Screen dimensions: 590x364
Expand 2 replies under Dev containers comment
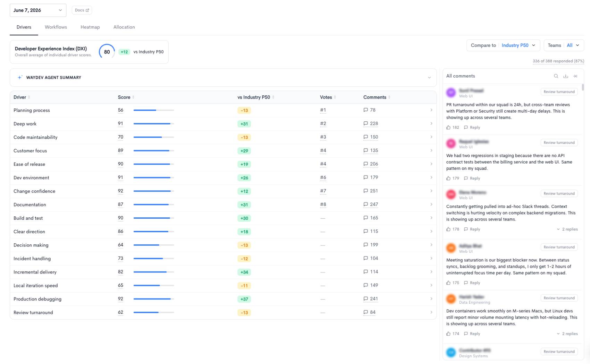click(x=567, y=334)
